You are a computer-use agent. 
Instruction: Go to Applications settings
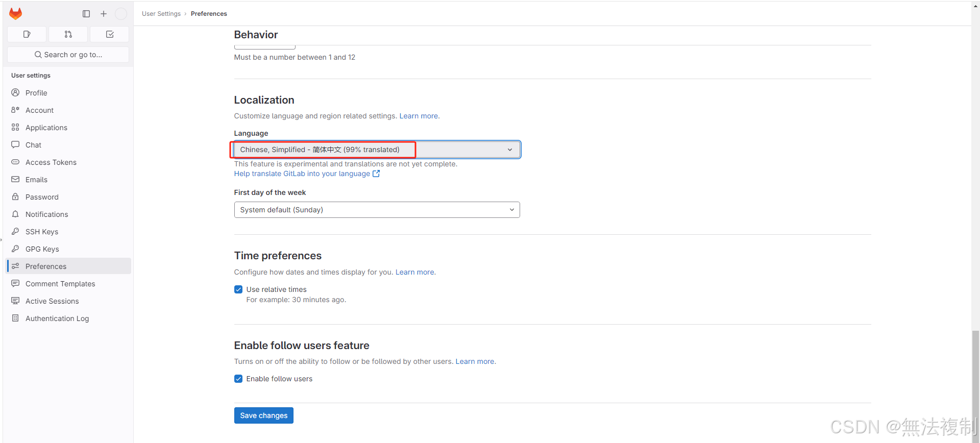point(68,127)
